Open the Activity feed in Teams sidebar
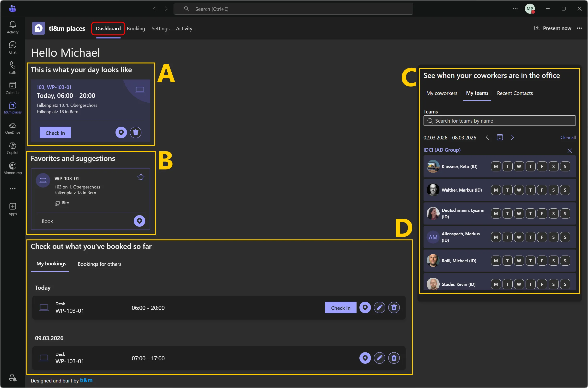Viewport: 588px width, 388px height. coord(13,27)
